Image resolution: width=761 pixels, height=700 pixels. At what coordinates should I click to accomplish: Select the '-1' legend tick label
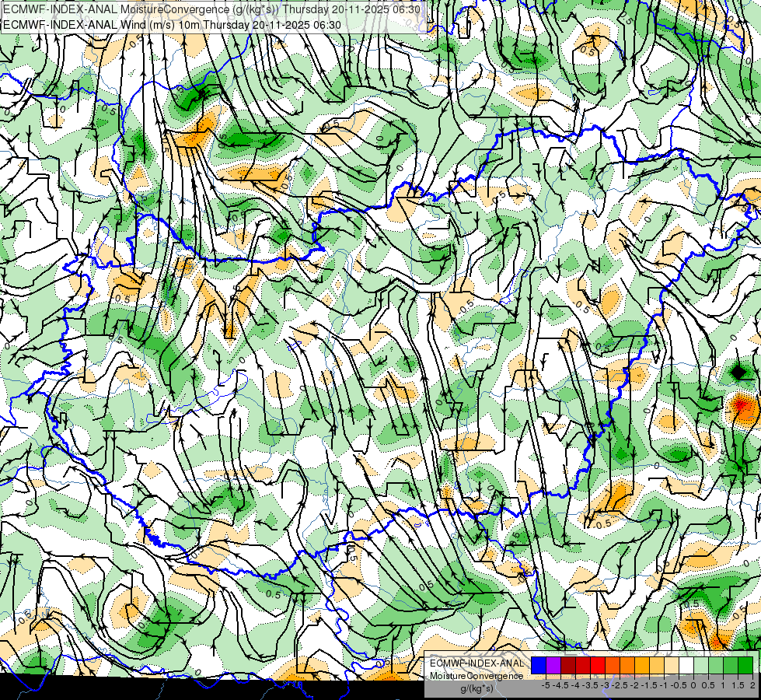pyautogui.click(x=664, y=685)
